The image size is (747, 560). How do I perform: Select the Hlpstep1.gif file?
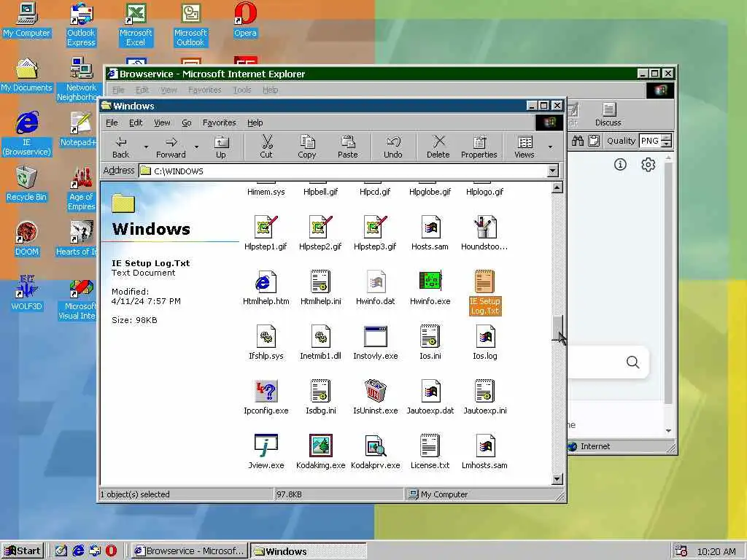[x=266, y=233]
